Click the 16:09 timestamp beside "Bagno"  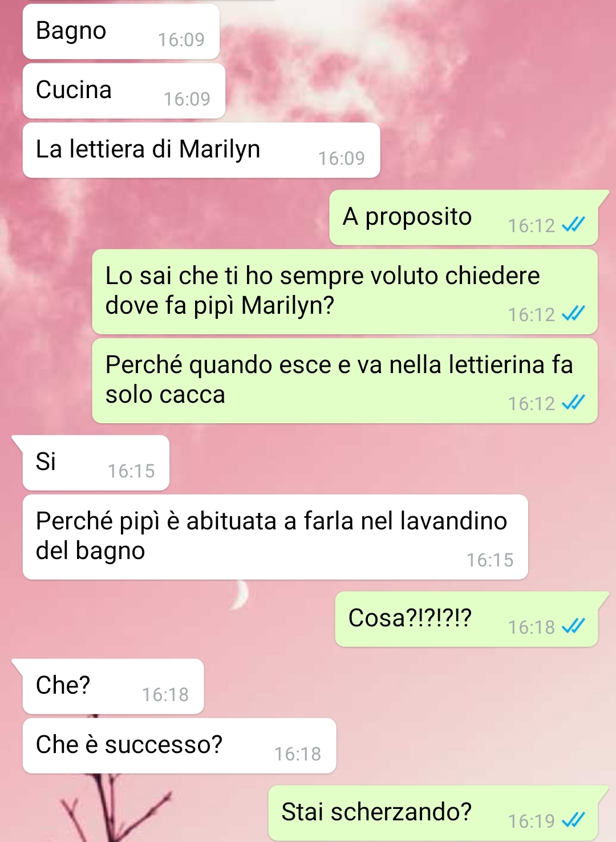click(181, 39)
